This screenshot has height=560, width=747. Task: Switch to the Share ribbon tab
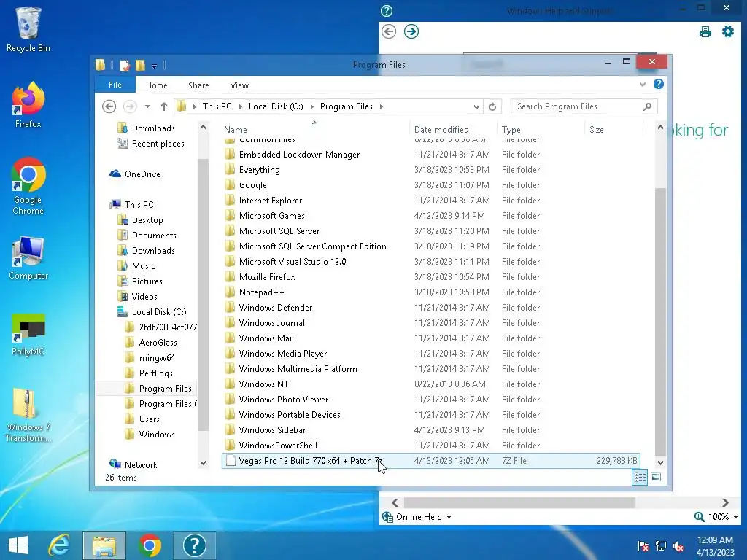click(x=198, y=85)
